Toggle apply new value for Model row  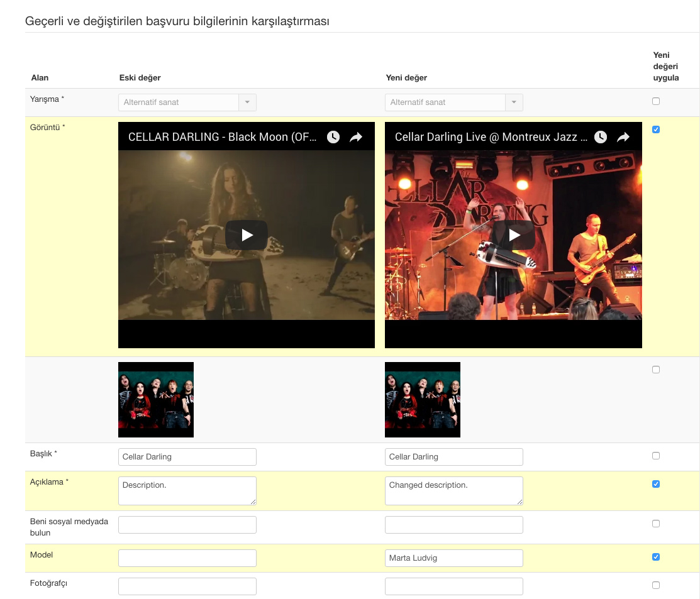click(x=656, y=557)
